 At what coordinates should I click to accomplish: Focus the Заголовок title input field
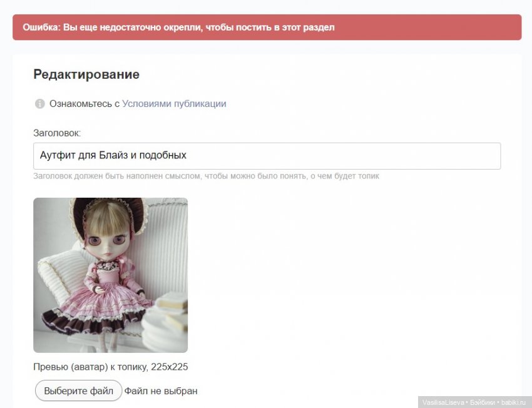tap(267, 156)
